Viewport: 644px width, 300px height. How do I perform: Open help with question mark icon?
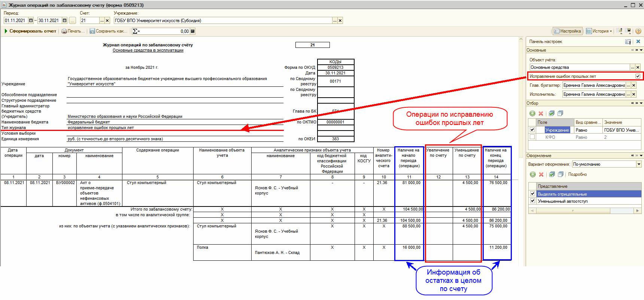(638, 31)
